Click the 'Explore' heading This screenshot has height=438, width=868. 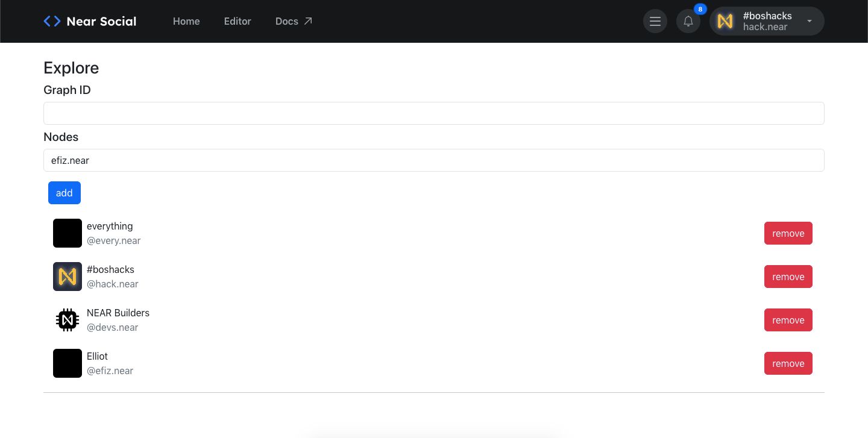point(71,67)
